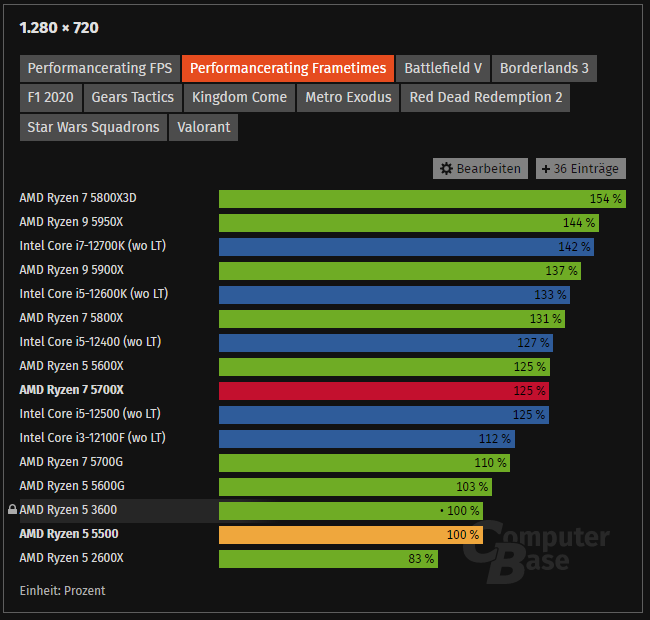Click the Einheit: Prozent footer text
Image resolution: width=650 pixels, height=620 pixels.
click(x=63, y=591)
